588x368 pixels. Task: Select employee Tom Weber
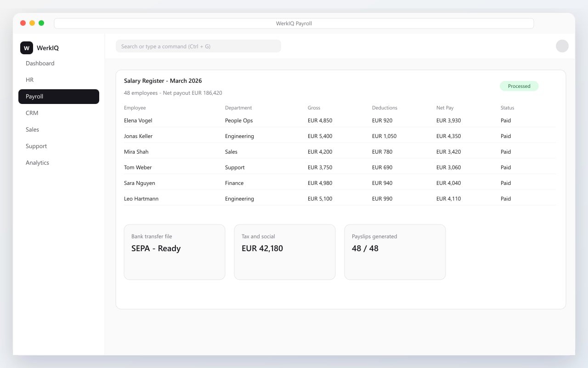138,167
